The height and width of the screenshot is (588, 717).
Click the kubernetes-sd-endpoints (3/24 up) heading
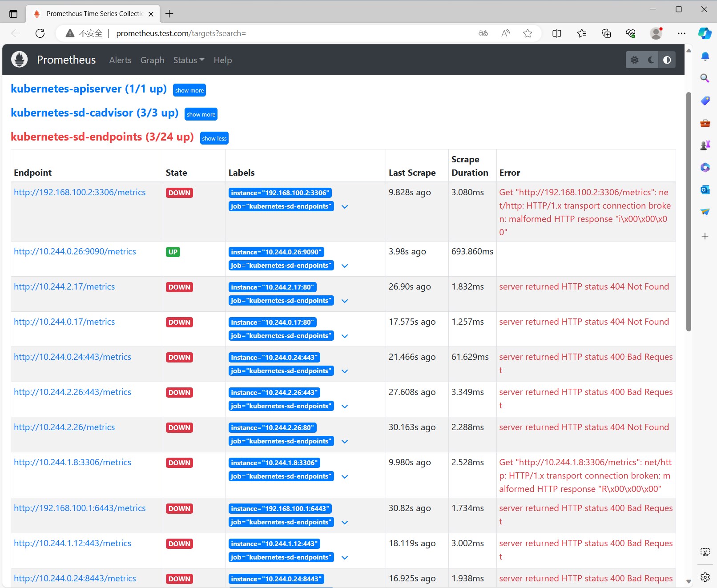102,137
